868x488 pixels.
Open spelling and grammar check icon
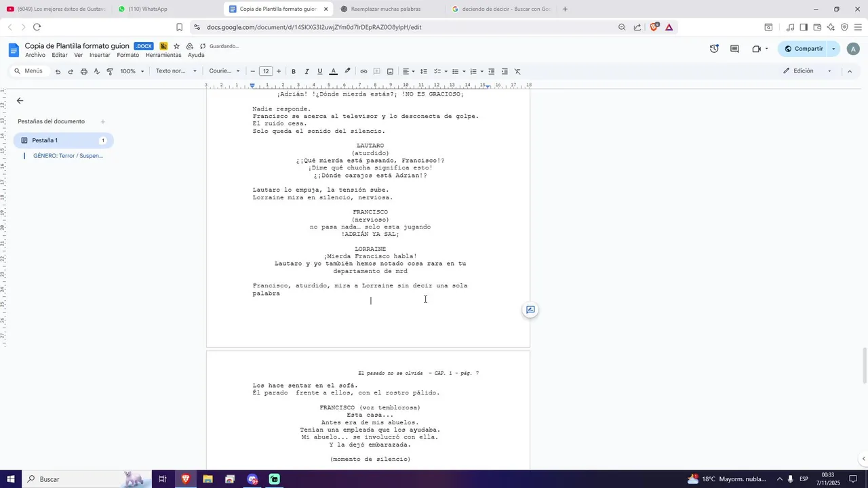coord(96,71)
